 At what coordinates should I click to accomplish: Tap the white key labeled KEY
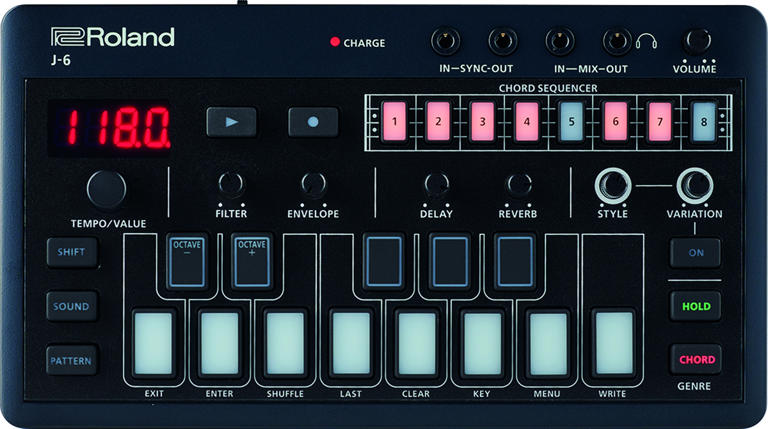click(482, 343)
